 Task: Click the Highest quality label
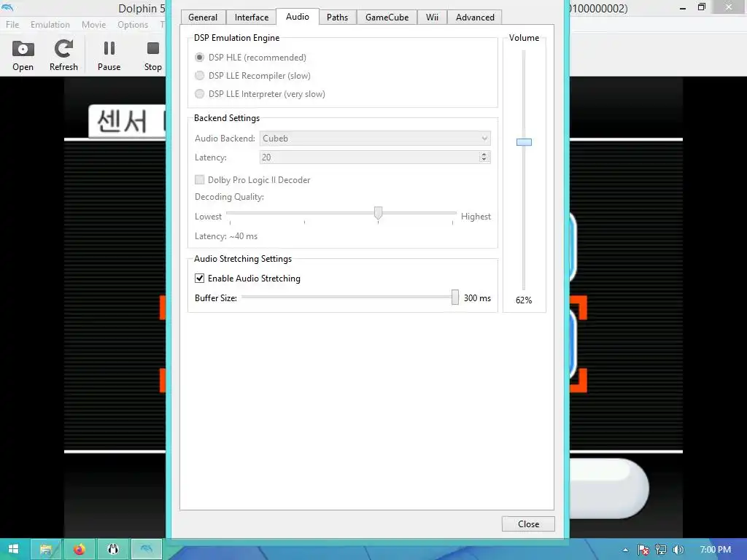tap(476, 216)
